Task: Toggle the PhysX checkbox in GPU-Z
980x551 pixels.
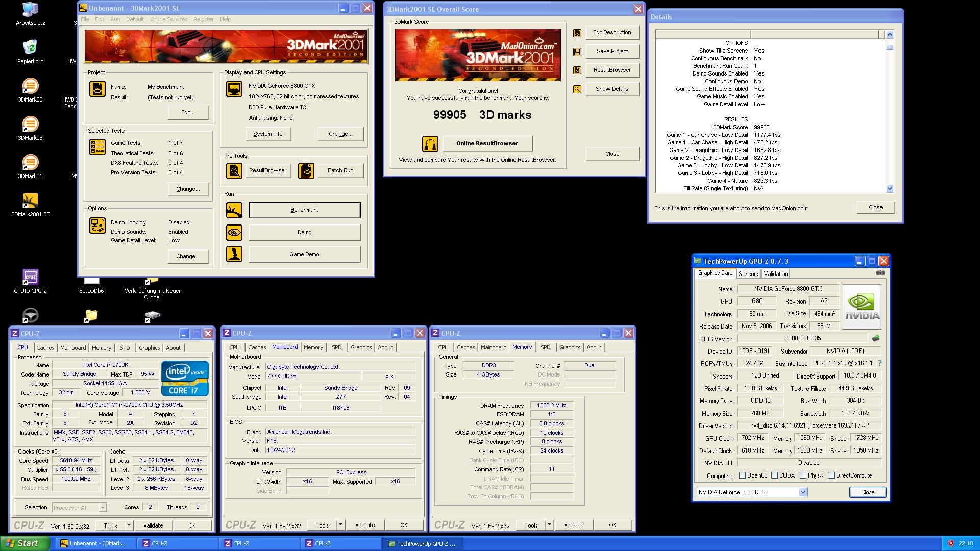Action: (803, 475)
